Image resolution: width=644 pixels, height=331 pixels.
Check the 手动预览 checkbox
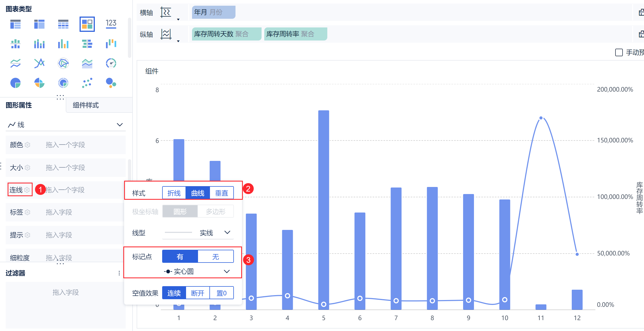point(619,52)
